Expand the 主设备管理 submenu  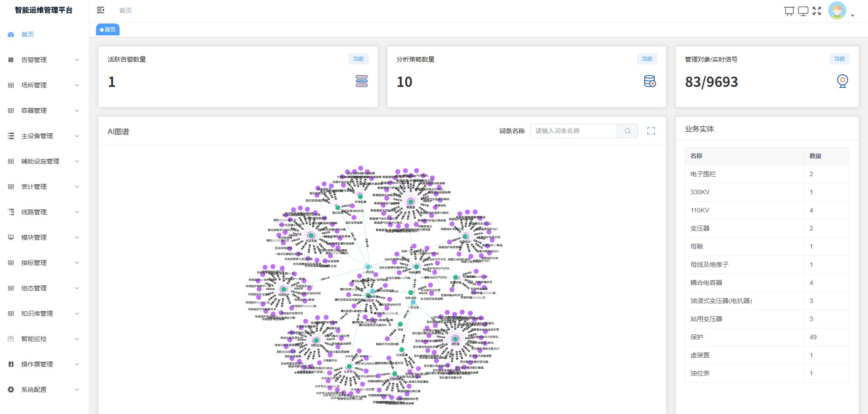coord(43,136)
